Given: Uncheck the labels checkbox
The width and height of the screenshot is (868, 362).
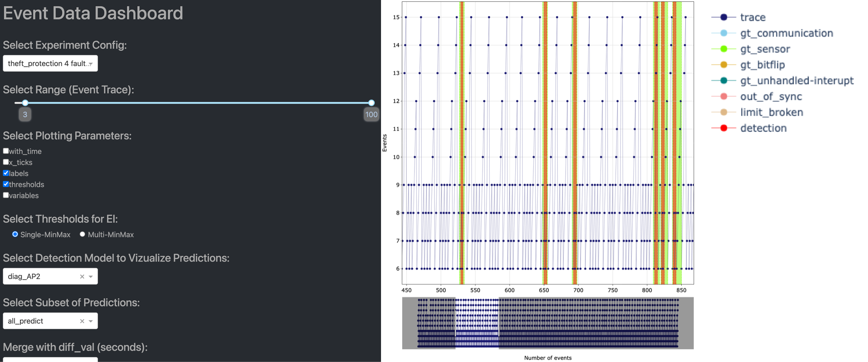Looking at the screenshot, I should [6, 173].
